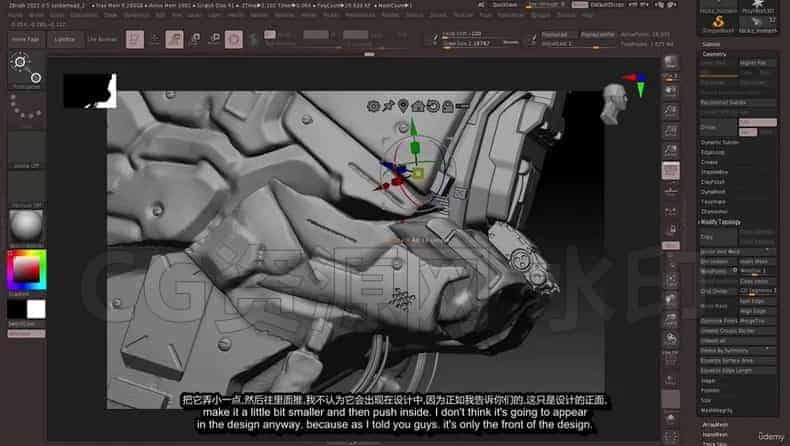Open the Alpha Off slot
This screenshot has height=446, width=790.
pos(26,150)
